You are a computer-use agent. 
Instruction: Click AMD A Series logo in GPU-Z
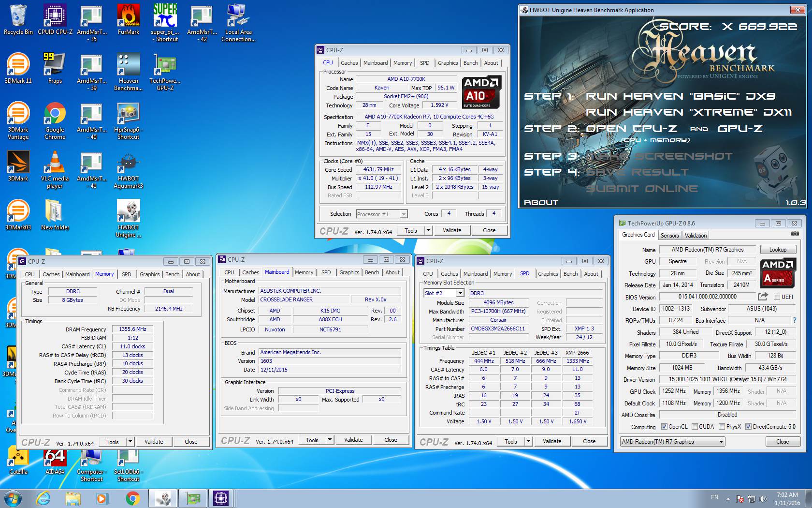click(778, 272)
